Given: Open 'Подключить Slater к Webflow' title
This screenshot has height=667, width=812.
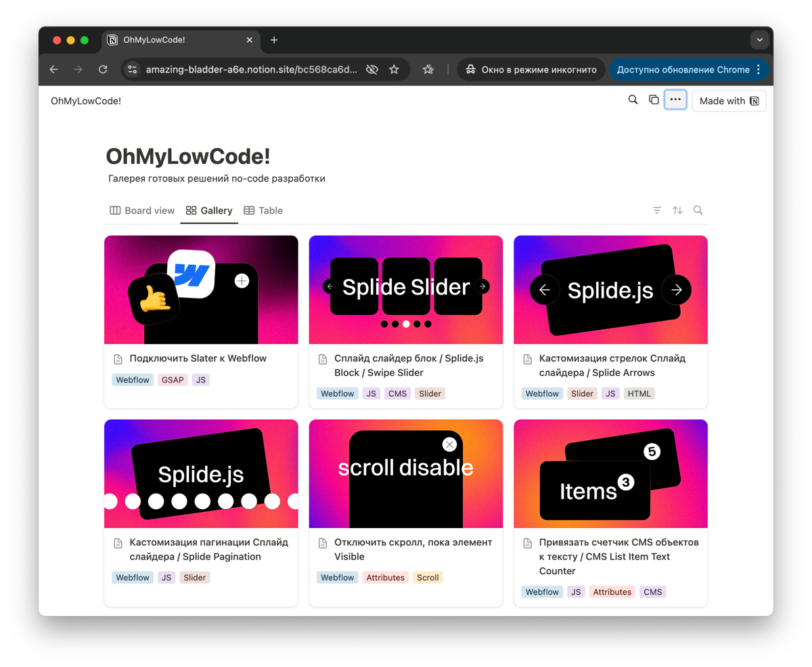Looking at the screenshot, I should pyautogui.click(x=198, y=358).
